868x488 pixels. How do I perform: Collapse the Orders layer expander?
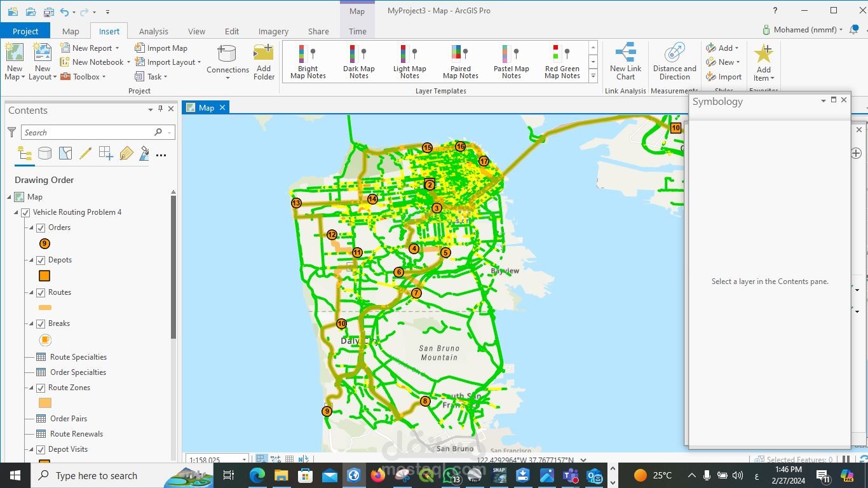(31, 227)
